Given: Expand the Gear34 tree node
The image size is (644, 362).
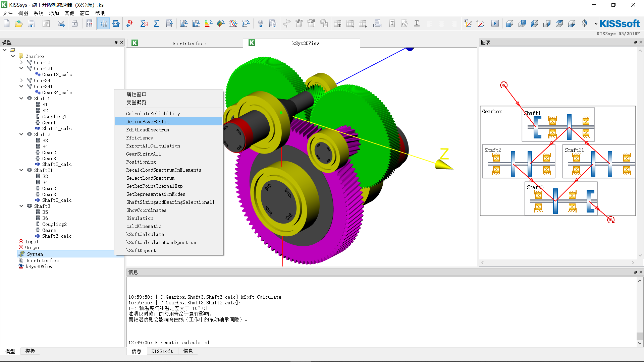Looking at the screenshot, I should tap(21, 80).
